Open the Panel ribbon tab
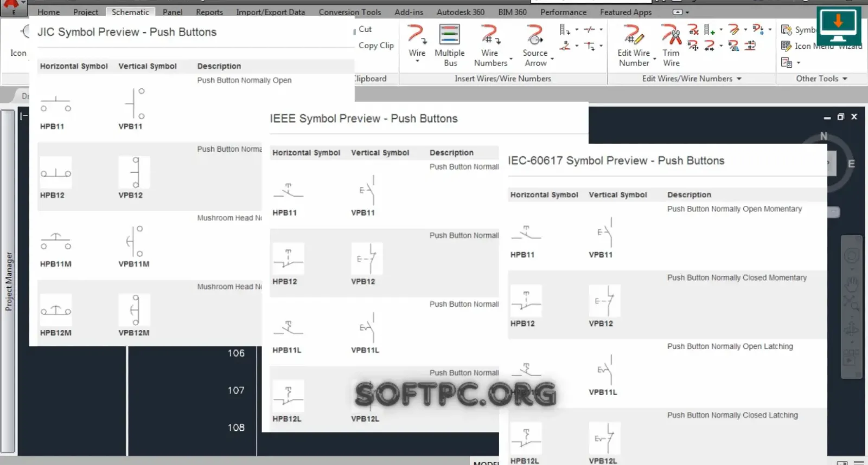The height and width of the screenshot is (465, 868). point(173,12)
